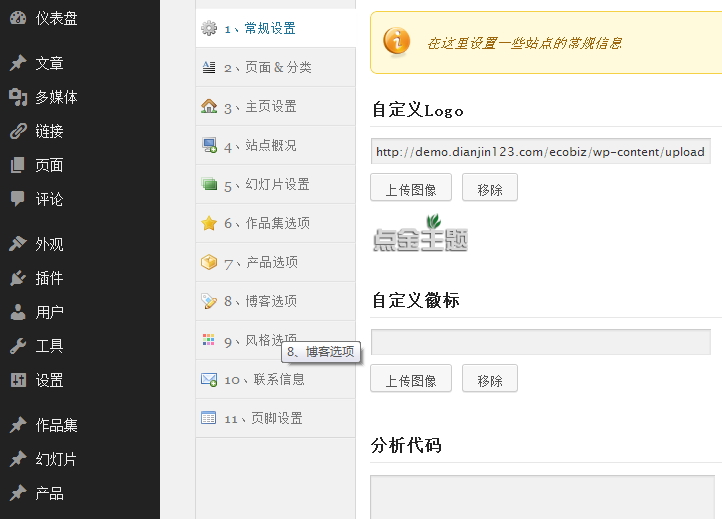
Task: Click the pencil tag icon of 博客选项
Action: (209, 301)
